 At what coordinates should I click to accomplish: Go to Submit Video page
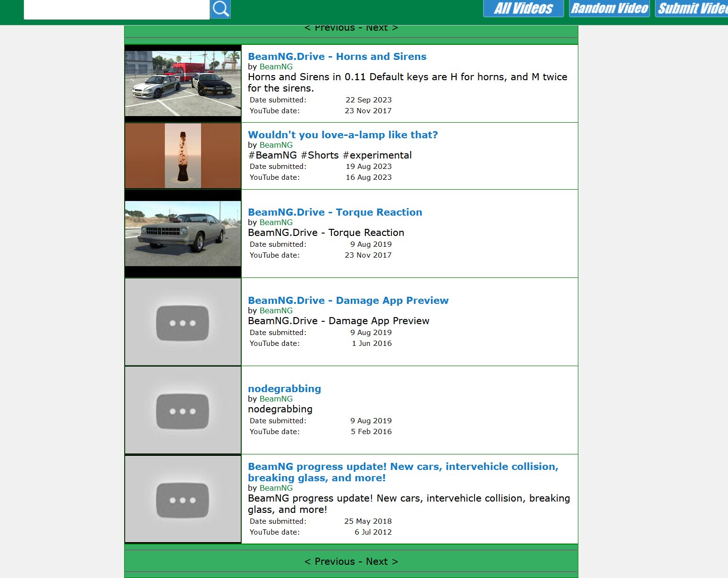tap(692, 8)
